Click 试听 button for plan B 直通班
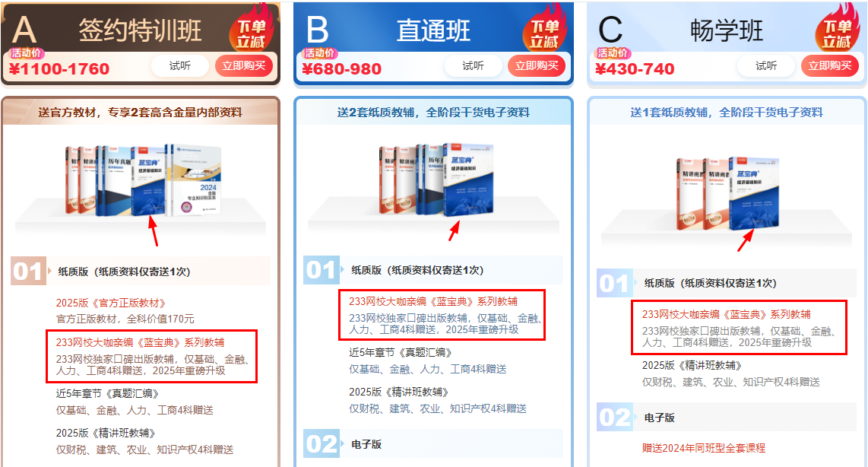This screenshot has width=868, height=467. [473, 66]
